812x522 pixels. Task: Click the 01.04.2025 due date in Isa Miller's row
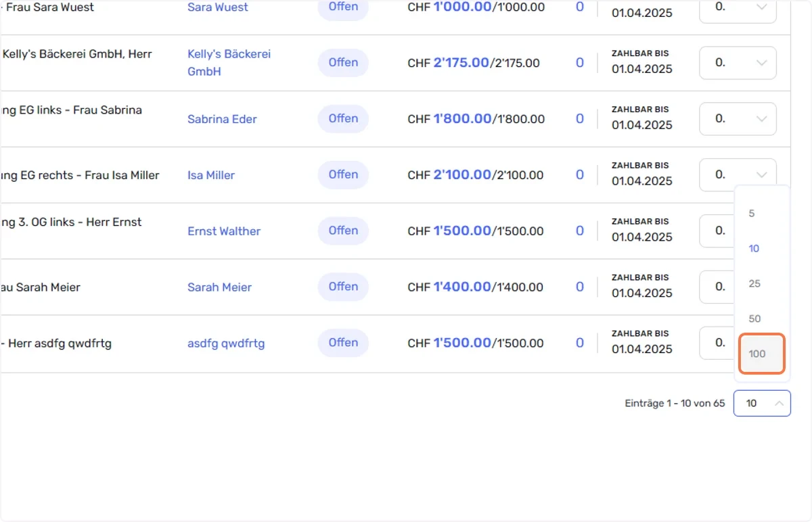coord(642,181)
